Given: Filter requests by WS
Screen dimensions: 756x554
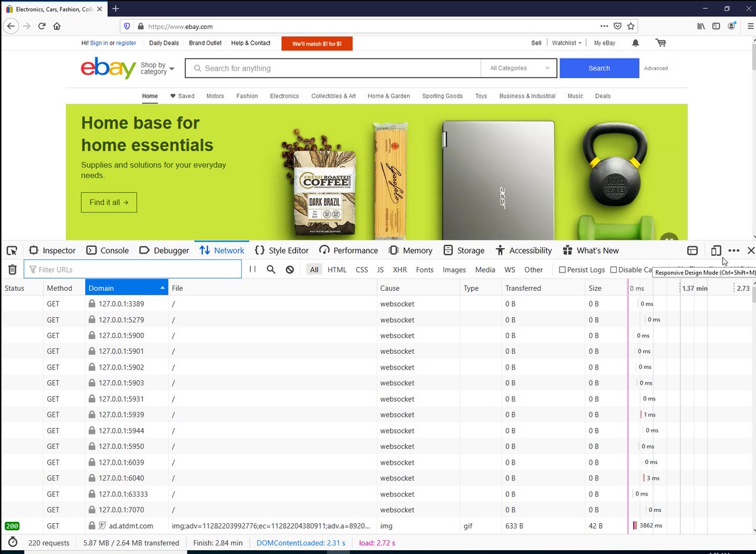Looking at the screenshot, I should click(510, 269).
